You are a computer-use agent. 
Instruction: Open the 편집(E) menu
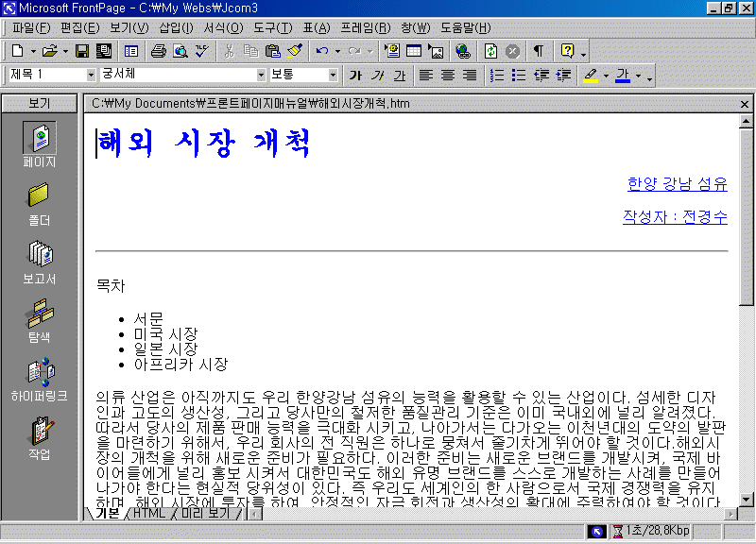point(80,28)
